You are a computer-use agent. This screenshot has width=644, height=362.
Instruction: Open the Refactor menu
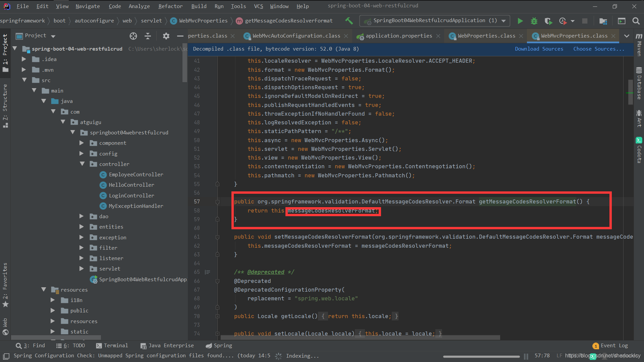[170, 6]
